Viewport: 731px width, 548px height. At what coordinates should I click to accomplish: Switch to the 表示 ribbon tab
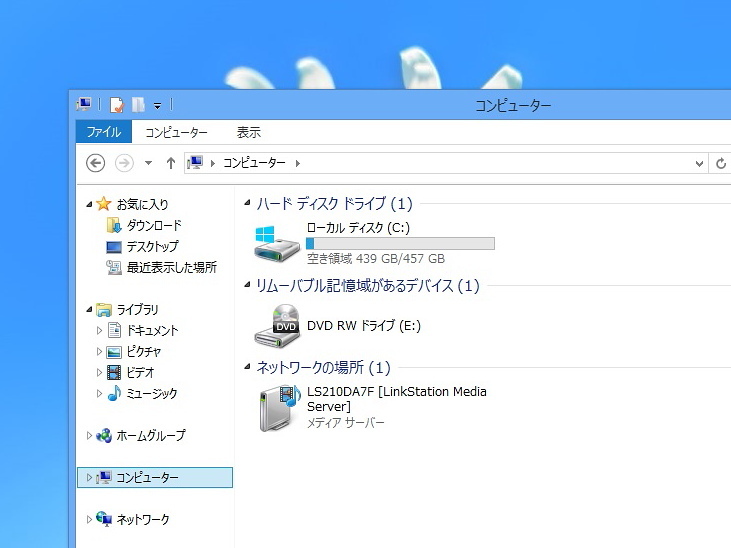click(248, 132)
